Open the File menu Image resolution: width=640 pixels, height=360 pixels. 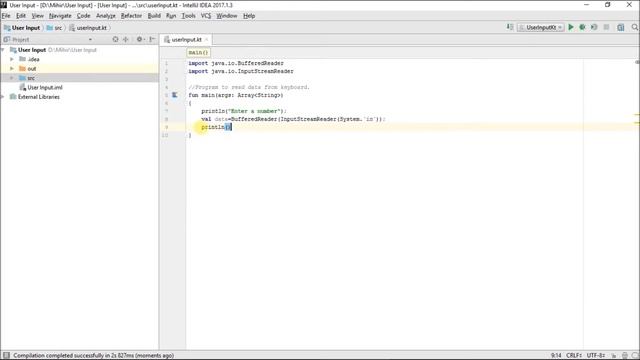[6, 16]
